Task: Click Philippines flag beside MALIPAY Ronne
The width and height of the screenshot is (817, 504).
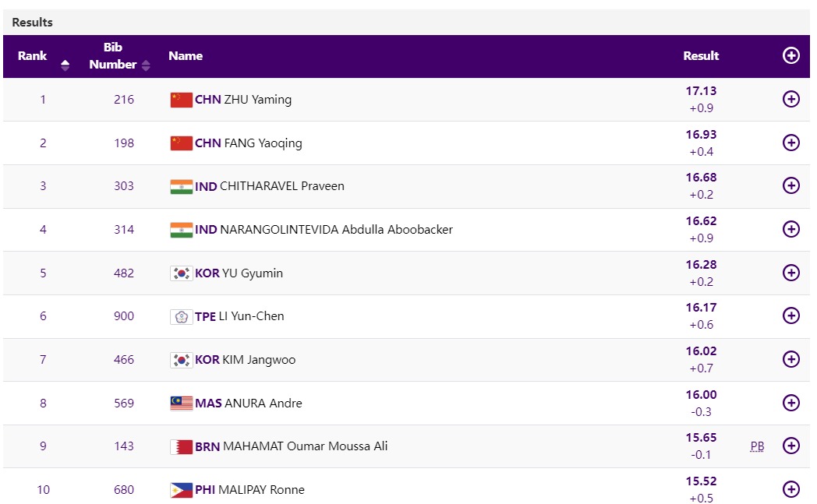Action: point(181,490)
